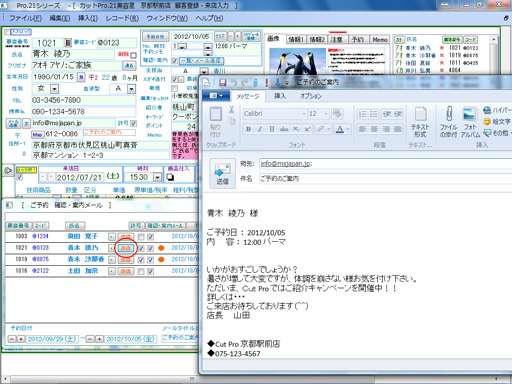The height and width of the screenshot is (384, 512).
Task: Switch to the 挿入 ribbon tab
Action: [280, 96]
